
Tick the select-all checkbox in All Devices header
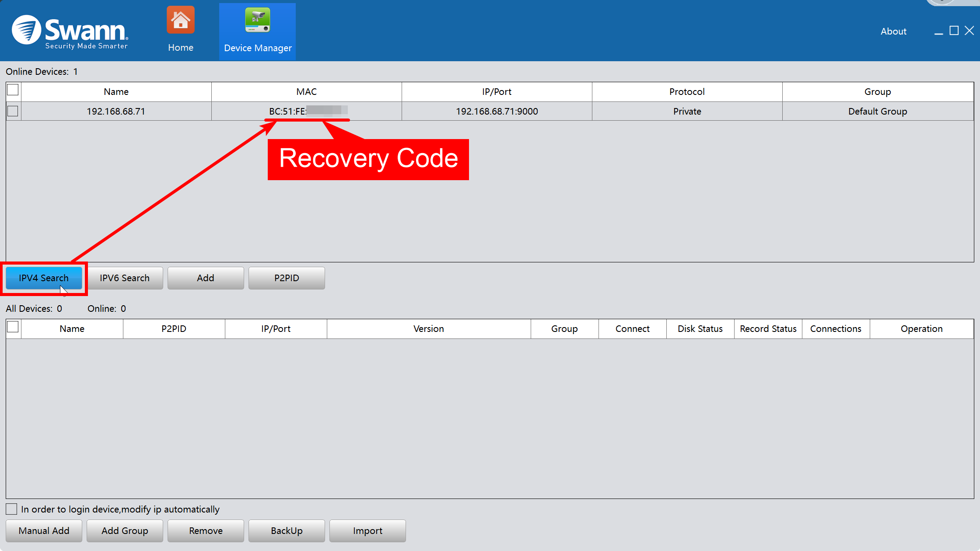(x=13, y=327)
